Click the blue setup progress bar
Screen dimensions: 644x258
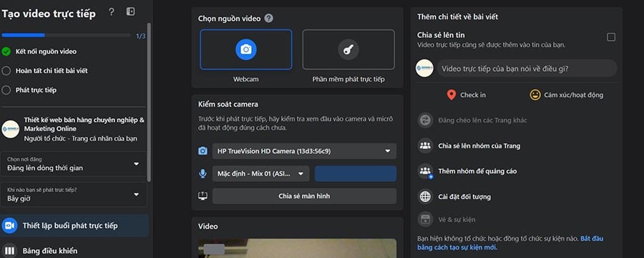point(23,35)
